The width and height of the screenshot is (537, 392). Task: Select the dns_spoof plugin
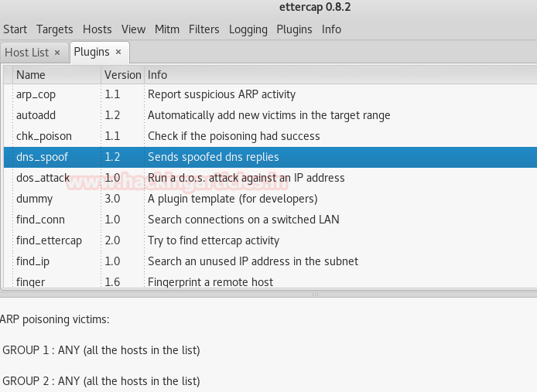click(x=42, y=157)
